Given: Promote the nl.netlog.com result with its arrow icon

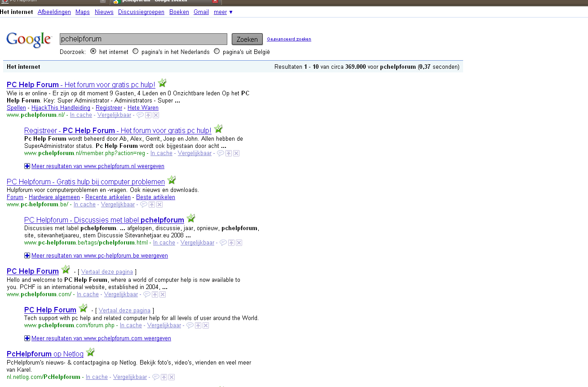Looking at the screenshot, I should click(x=164, y=377).
